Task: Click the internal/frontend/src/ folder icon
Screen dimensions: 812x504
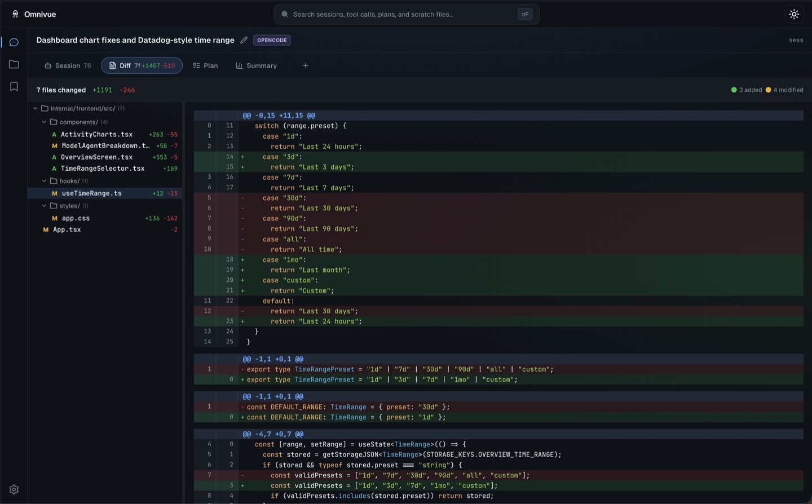Action: click(45, 108)
